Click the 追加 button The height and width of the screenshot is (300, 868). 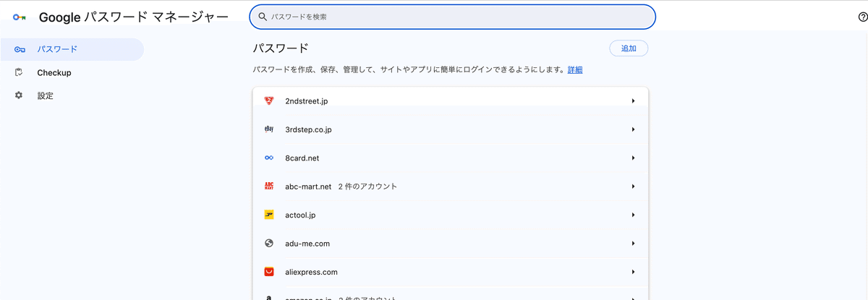coord(629,48)
